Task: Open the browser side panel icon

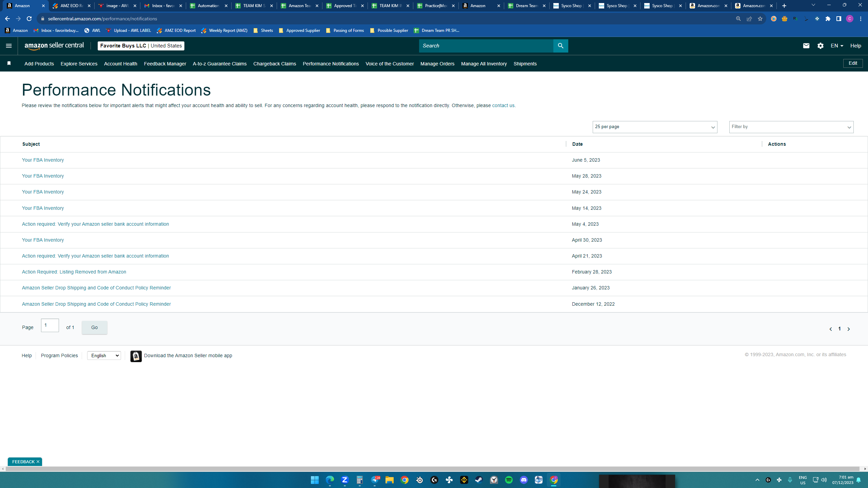Action: click(x=839, y=19)
